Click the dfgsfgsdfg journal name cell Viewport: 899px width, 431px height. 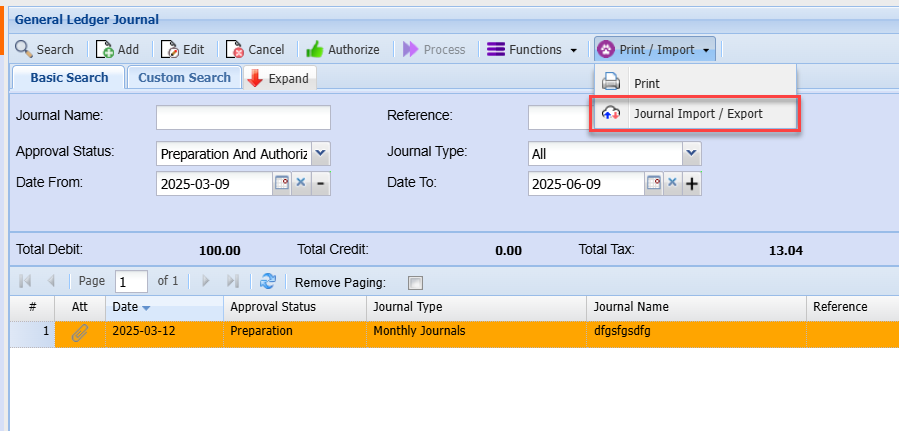click(697, 334)
